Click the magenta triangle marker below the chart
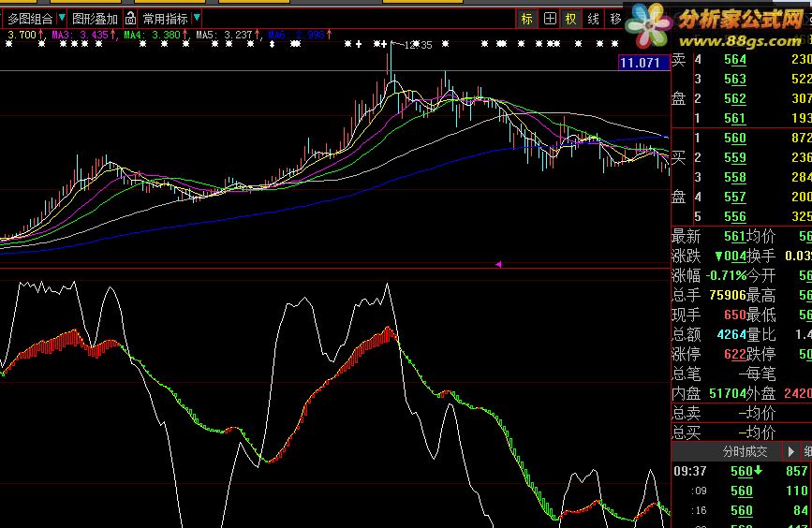 (498, 265)
